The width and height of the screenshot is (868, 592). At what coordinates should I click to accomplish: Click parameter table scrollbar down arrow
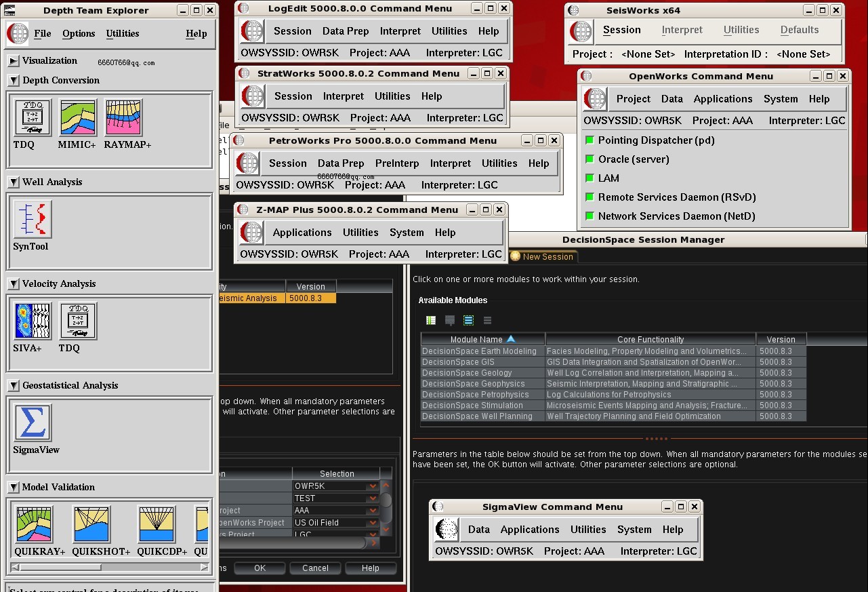coord(386,530)
